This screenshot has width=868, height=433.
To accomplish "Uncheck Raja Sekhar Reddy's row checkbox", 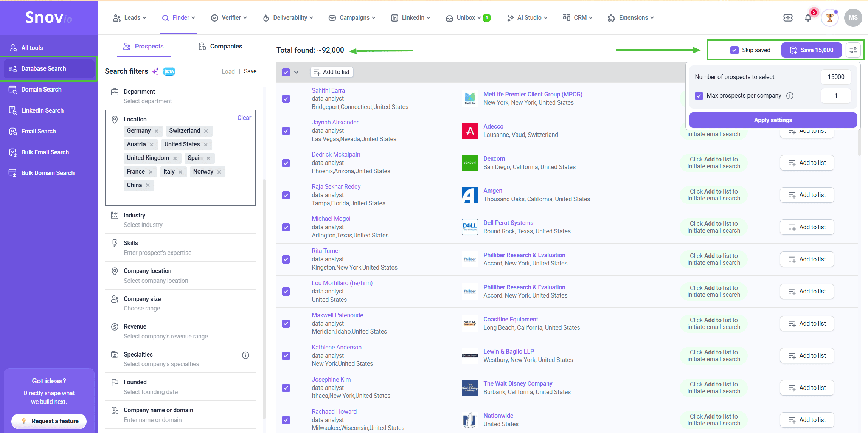I will pyautogui.click(x=286, y=195).
